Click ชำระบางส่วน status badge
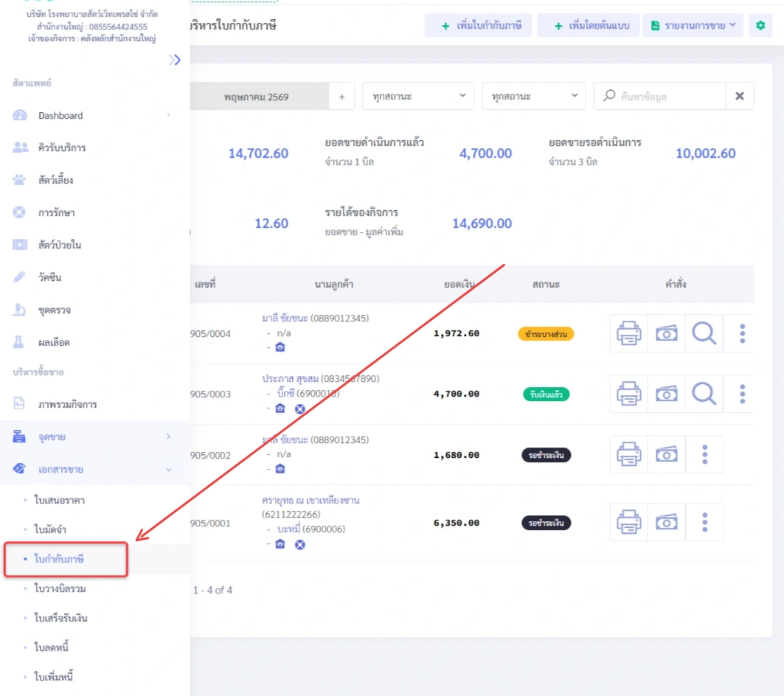This screenshot has height=696, width=784. point(546,334)
